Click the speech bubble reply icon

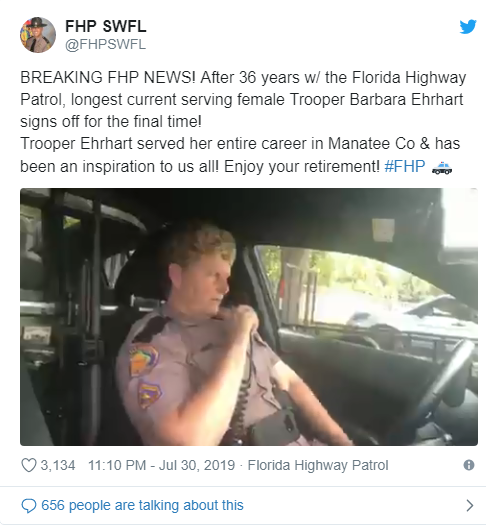[29, 506]
